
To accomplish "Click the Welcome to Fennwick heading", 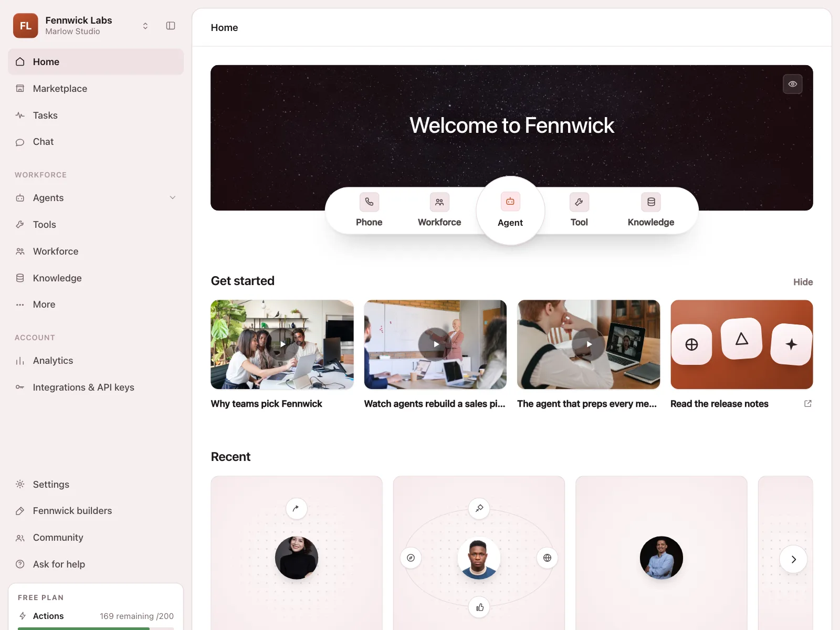I will (512, 125).
